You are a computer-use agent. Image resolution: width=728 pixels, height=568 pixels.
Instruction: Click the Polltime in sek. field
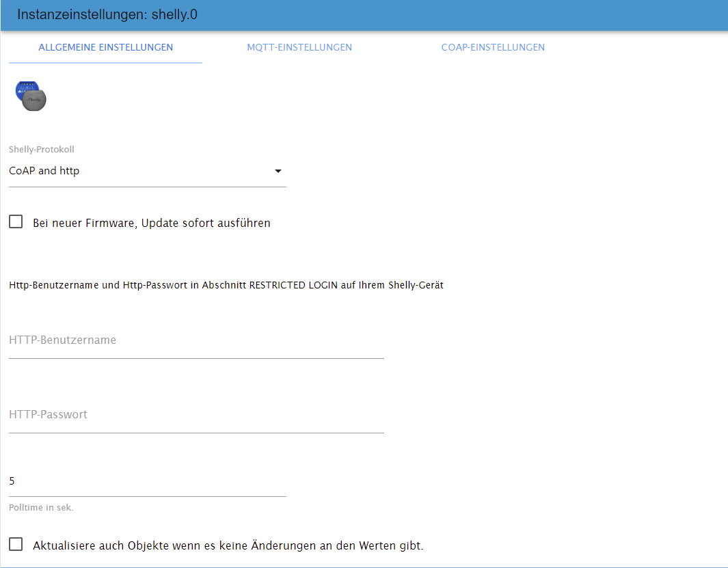[x=147, y=481]
